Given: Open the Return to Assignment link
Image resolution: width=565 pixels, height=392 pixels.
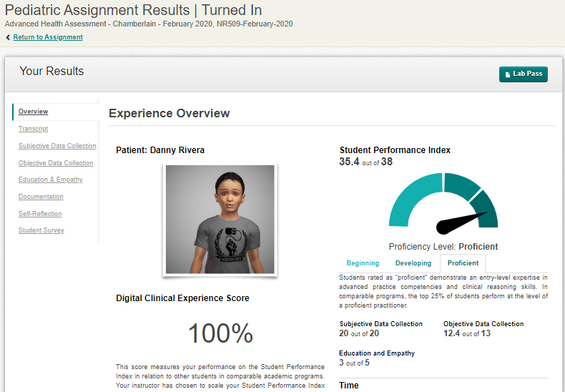Looking at the screenshot, I should 48,37.
